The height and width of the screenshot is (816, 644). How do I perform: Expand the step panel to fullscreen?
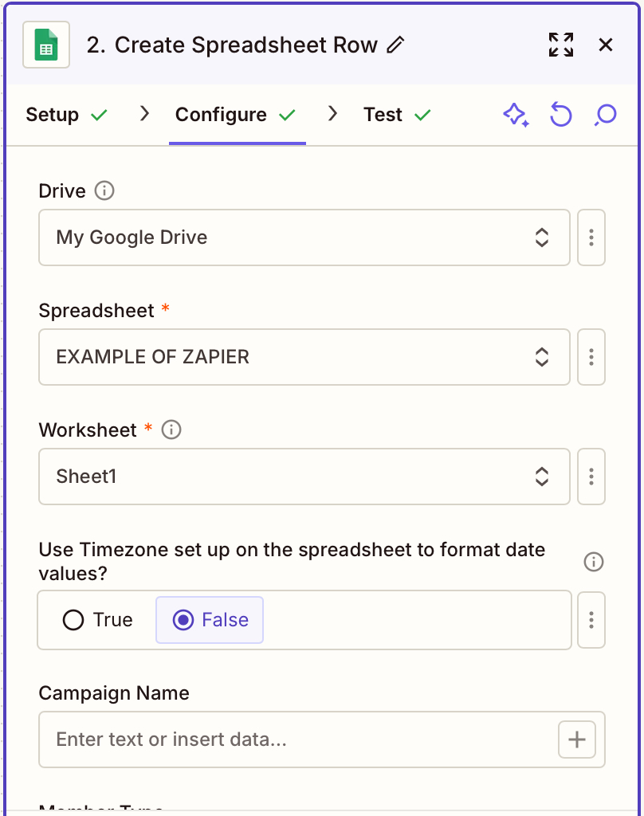[x=561, y=45]
